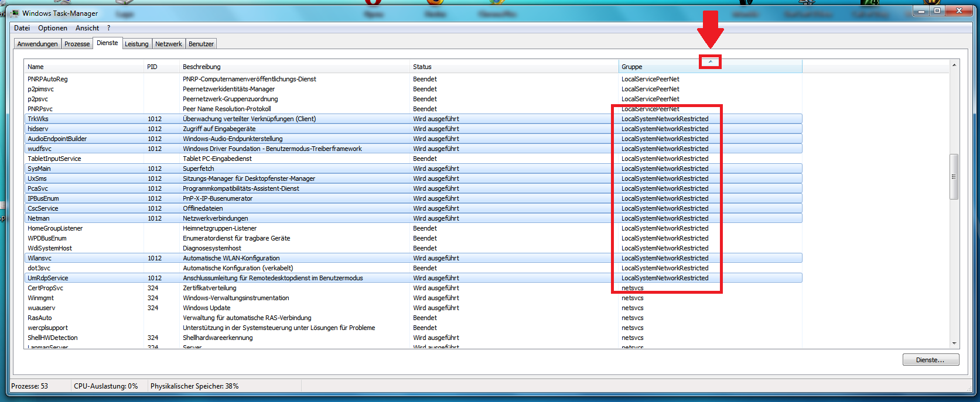
Task: Select the AudioEndpointBuilder service
Action: coord(57,139)
